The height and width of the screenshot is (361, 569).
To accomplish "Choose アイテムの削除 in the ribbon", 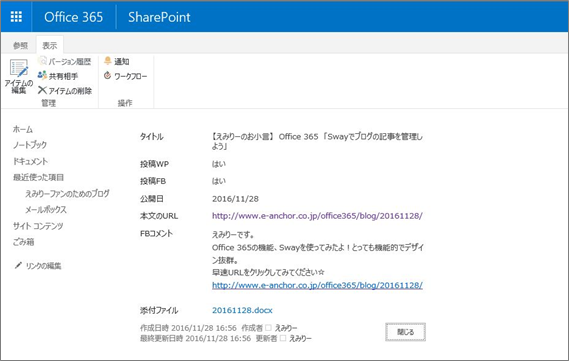I will coord(65,90).
